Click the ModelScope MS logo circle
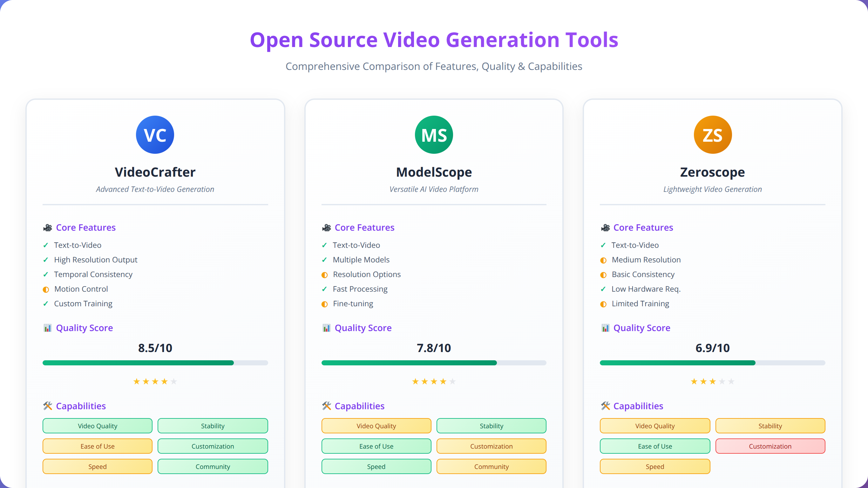Viewport: 868px width, 488px height. (x=434, y=135)
